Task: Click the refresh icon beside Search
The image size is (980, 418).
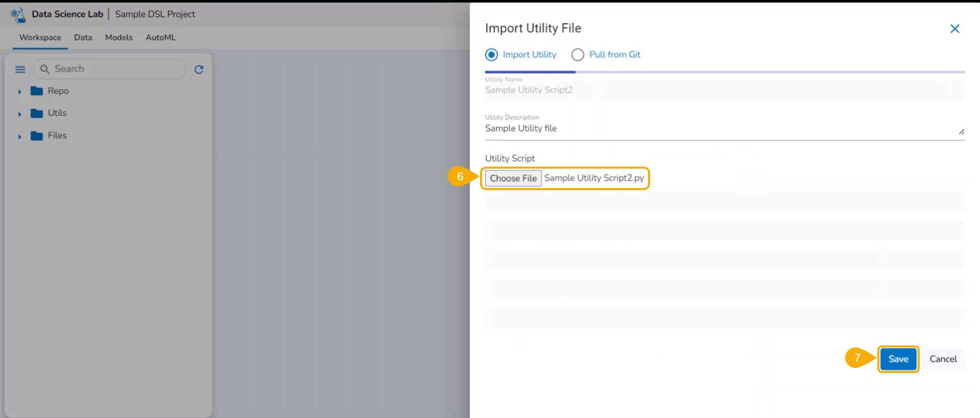Action: coord(199,69)
